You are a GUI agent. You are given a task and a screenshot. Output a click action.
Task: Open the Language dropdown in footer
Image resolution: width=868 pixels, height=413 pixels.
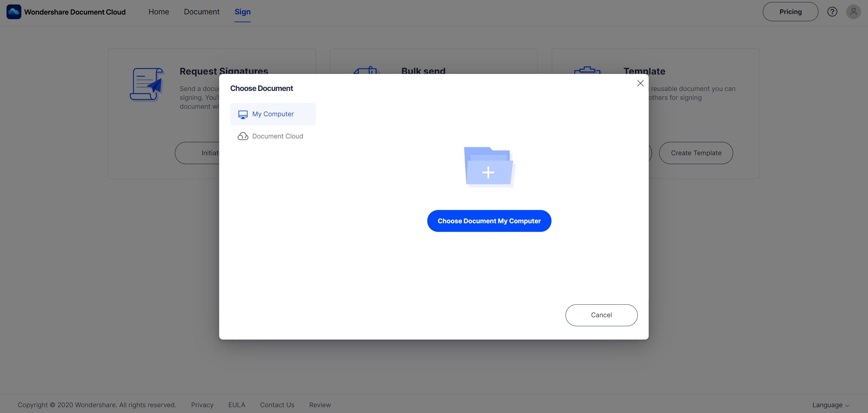830,405
